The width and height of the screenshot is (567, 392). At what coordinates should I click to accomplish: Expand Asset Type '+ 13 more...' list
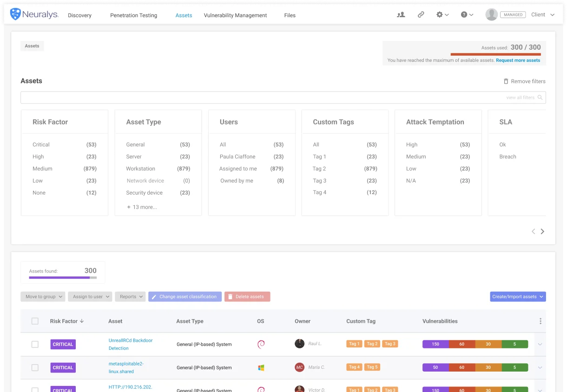pos(142,207)
